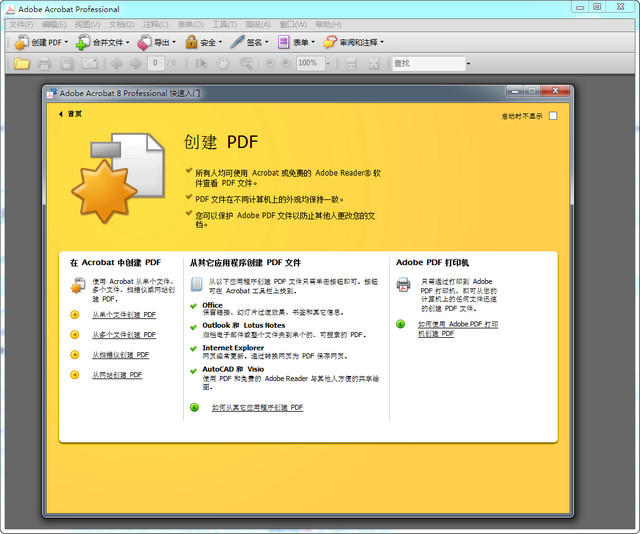Click the 从网站创建 PDF link
Image resolution: width=640 pixels, height=534 pixels.
[x=117, y=375]
